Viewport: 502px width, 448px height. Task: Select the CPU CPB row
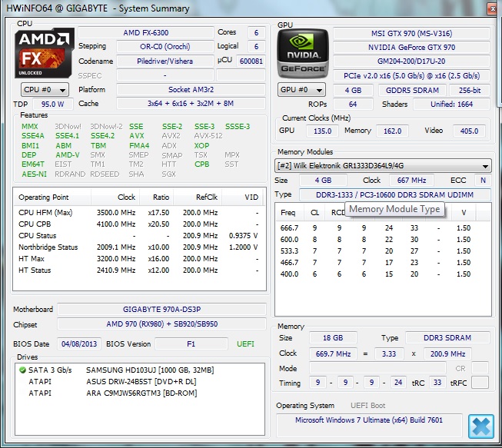[x=138, y=224]
